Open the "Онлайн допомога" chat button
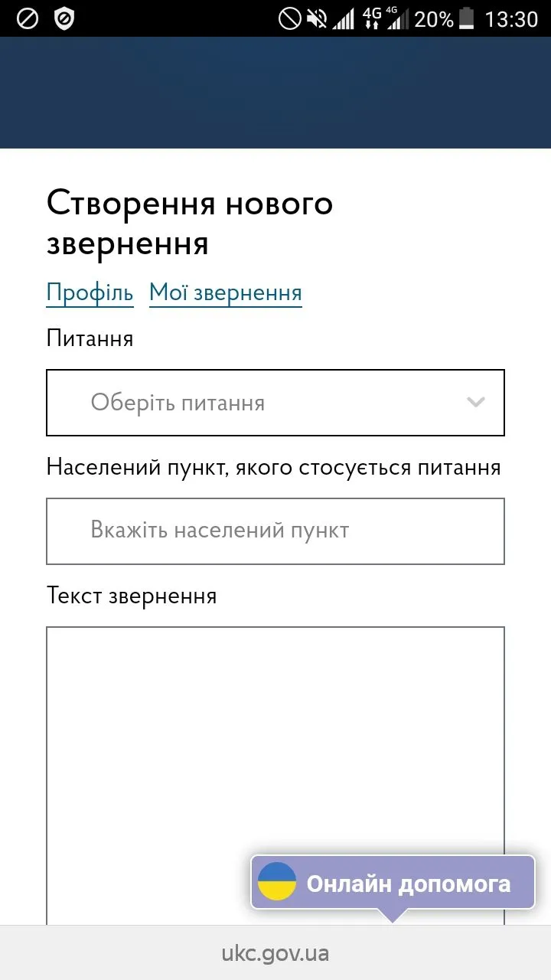 (x=393, y=884)
